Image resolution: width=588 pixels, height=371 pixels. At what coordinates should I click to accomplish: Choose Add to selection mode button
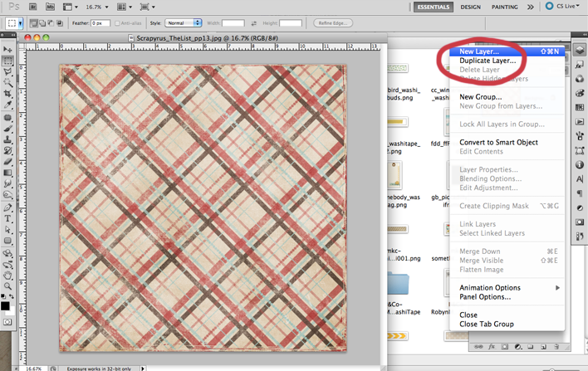tap(42, 23)
